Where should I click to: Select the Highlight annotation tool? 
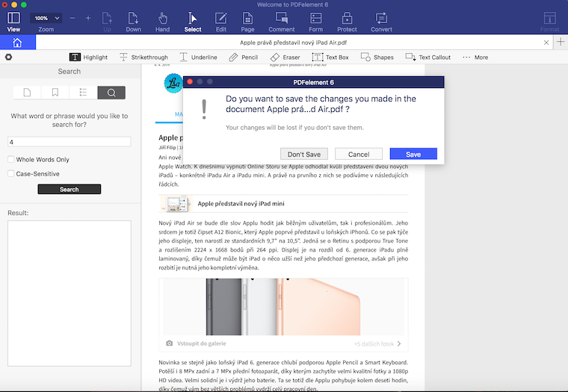(x=88, y=57)
